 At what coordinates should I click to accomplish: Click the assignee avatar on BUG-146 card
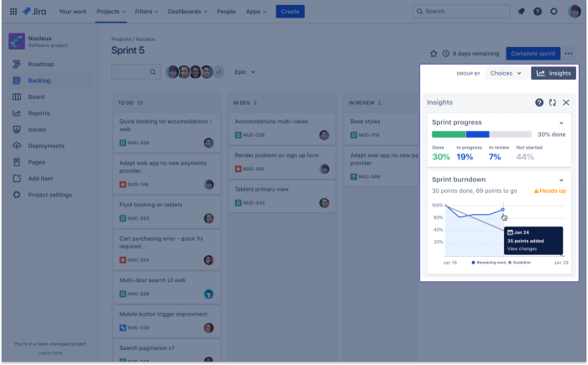324,169
